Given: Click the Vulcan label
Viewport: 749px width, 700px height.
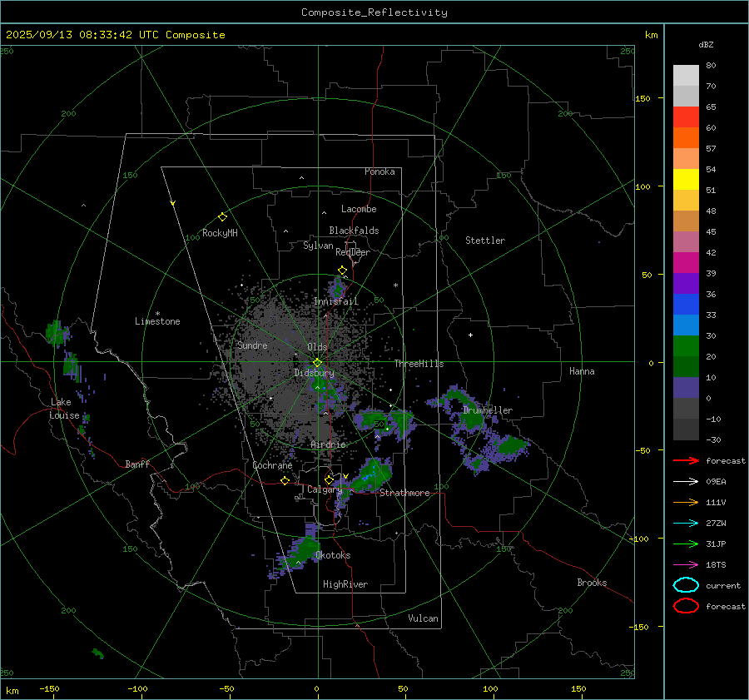Looking at the screenshot, I should pyautogui.click(x=423, y=618).
